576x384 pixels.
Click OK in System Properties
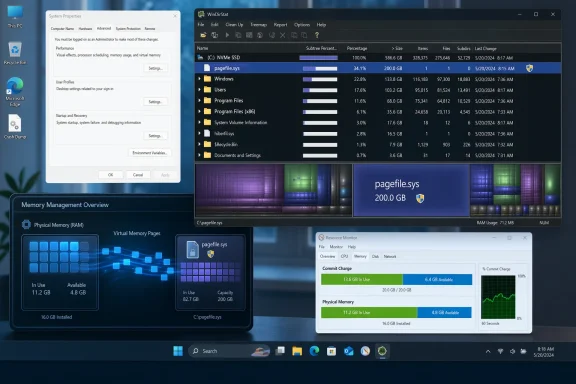[111, 175]
